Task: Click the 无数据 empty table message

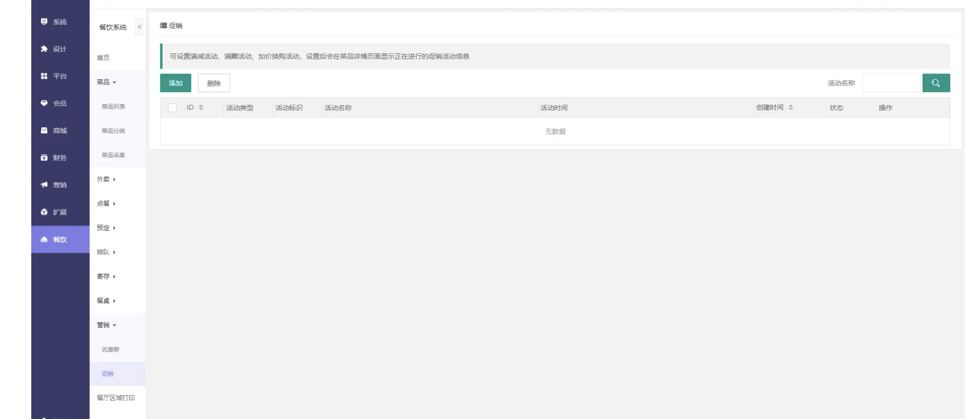Action: point(555,131)
